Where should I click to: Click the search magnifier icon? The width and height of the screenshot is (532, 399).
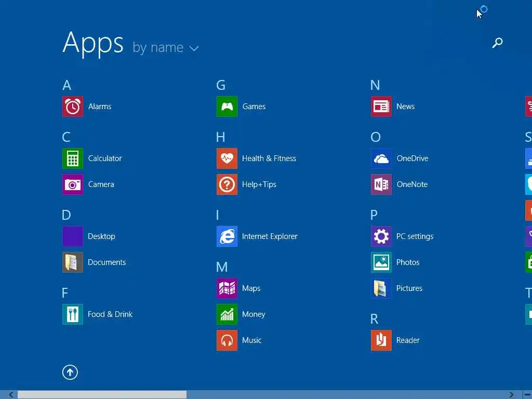coord(497,43)
